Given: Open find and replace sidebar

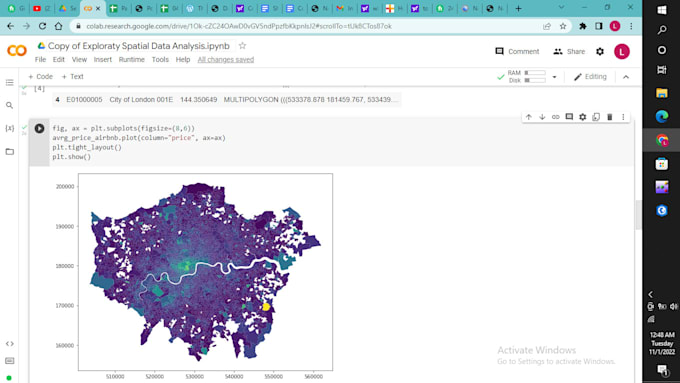Looking at the screenshot, I should [10, 105].
